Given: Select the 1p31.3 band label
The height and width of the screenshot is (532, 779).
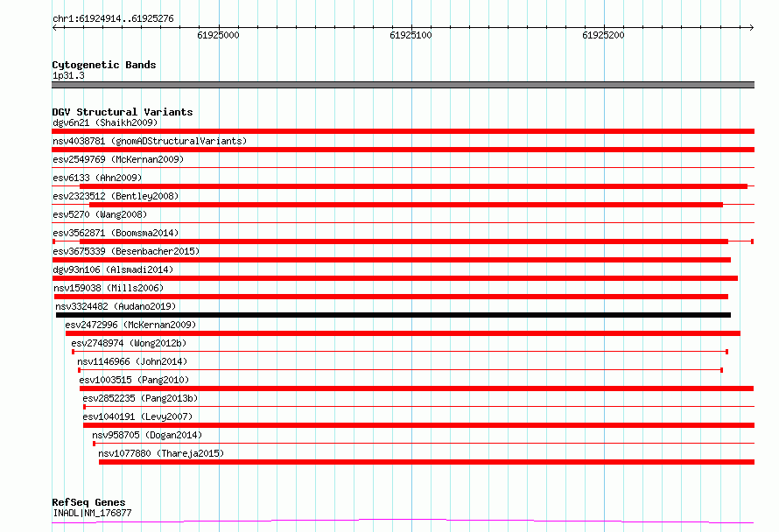Looking at the screenshot, I should click(x=68, y=75).
